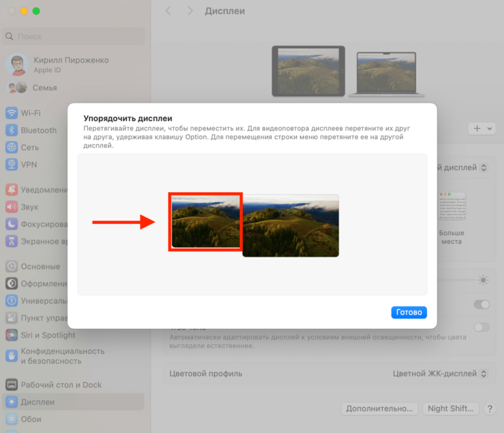Click the Kirill Pirozhenko Apple ID avatar
This screenshot has height=433, width=504.
pyautogui.click(x=16, y=65)
